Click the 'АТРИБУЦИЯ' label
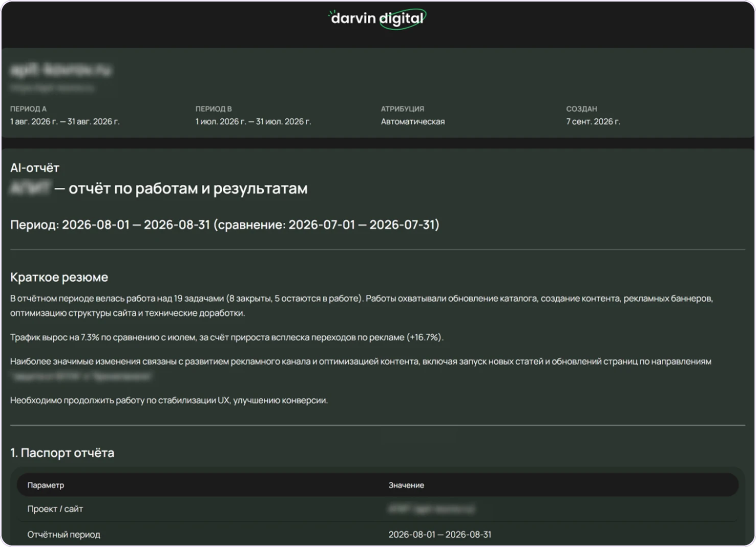Screen dimensions: 756x547 coord(403,109)
